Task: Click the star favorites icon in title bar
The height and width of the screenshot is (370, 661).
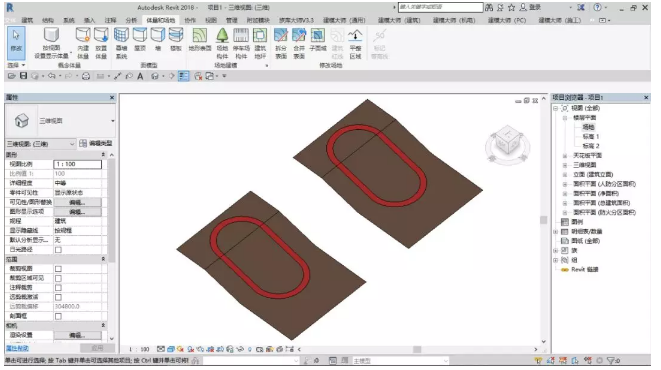Action: 511,7
